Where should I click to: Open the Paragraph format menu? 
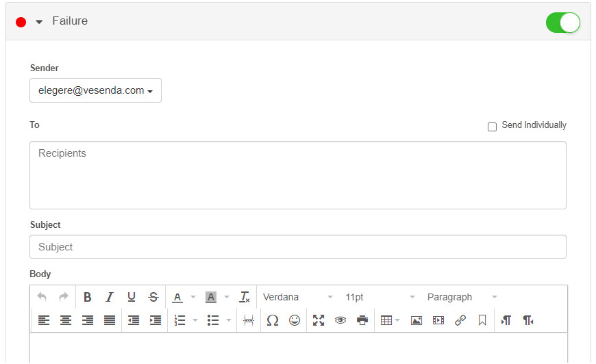pyautogui.click(x=462, y=297)
